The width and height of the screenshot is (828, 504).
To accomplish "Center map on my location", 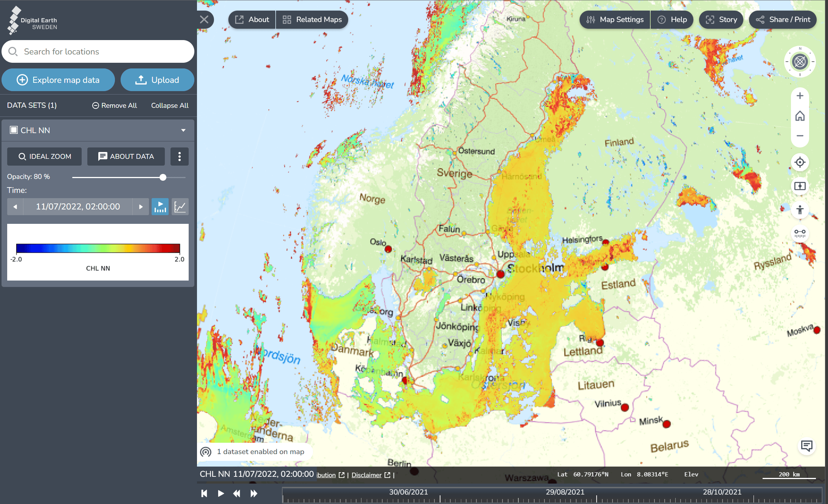I will coord(800,163).
